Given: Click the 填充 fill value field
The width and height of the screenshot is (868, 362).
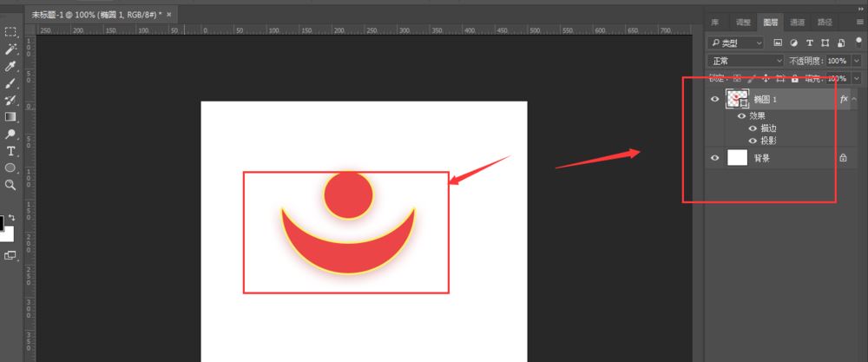Looking at the screenshot, I should coord(838,79).
